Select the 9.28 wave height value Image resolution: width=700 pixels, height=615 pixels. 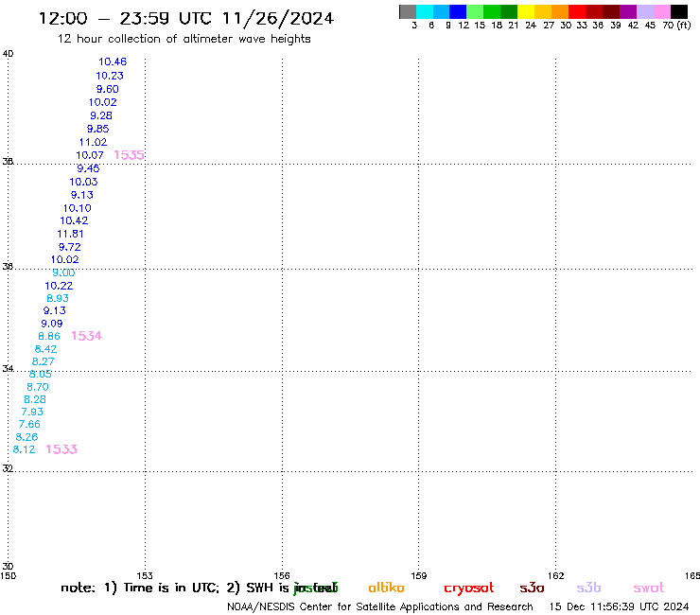tap(101, 115)
